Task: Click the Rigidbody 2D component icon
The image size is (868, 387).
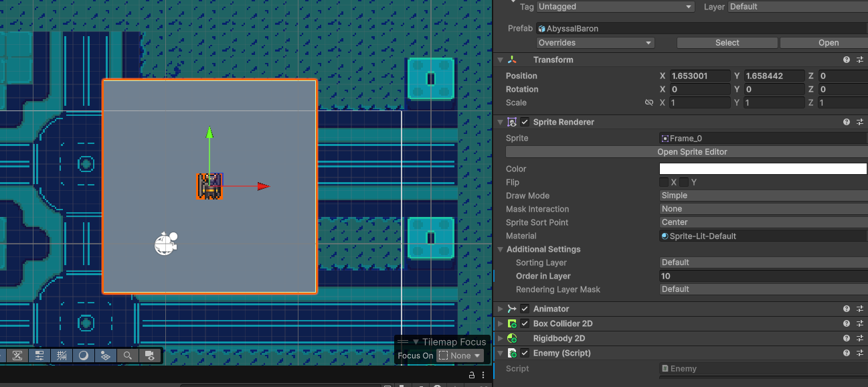Action: pos(512,338)
